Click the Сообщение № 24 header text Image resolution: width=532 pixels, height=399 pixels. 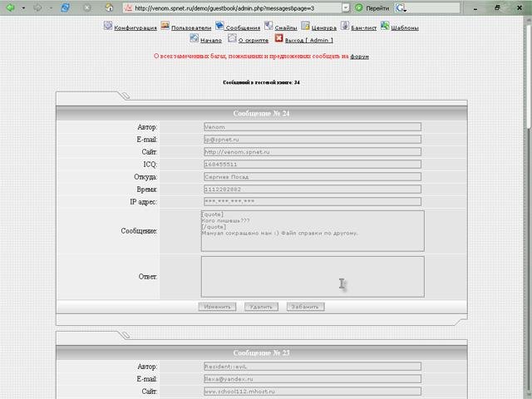pyautogui.click(x=261, y=113)
